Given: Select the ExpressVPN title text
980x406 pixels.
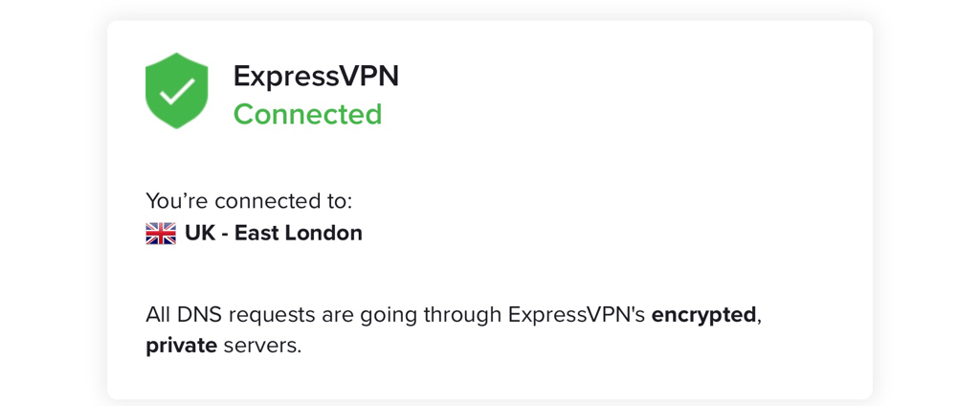Looking at the screenshot, I should [316, 77].
